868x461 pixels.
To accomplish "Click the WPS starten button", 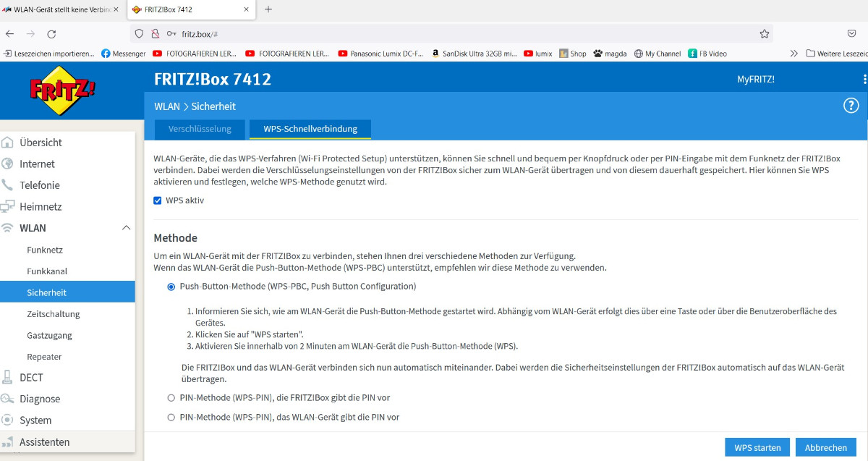I will coord(757,447).
